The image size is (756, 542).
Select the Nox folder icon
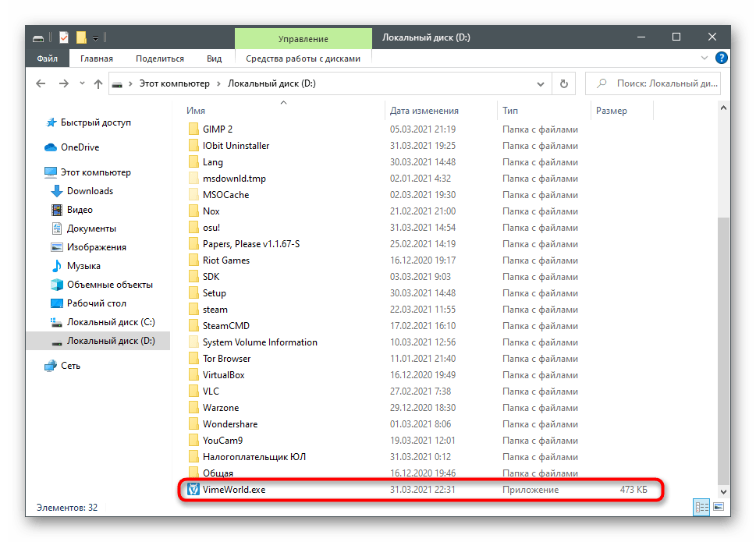point(193,211)
